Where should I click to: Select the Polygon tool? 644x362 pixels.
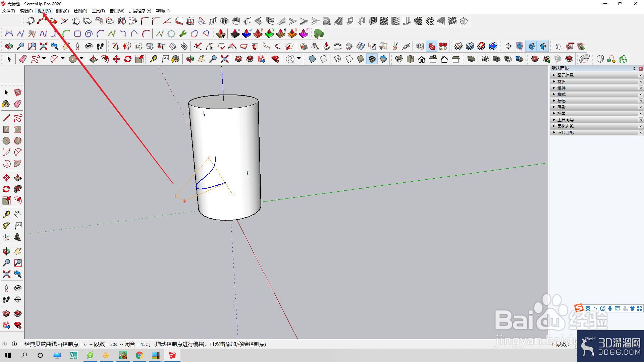pyautogui.click(x=18, y=141)
